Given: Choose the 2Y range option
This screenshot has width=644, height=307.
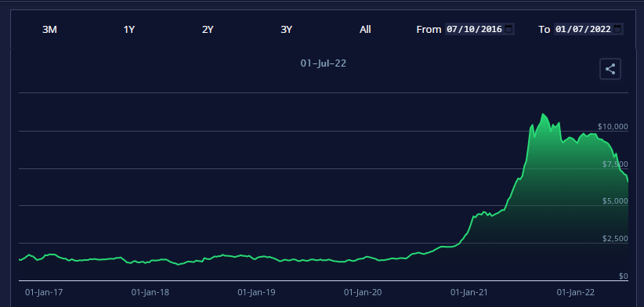Looking at the screenshot, I should [208, 30].
